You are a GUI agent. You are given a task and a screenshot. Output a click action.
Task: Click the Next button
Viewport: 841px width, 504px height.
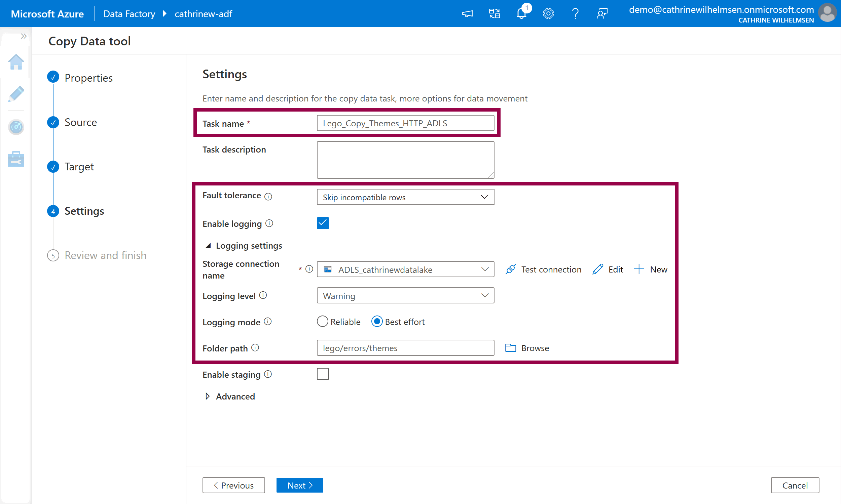click(299, 485)
